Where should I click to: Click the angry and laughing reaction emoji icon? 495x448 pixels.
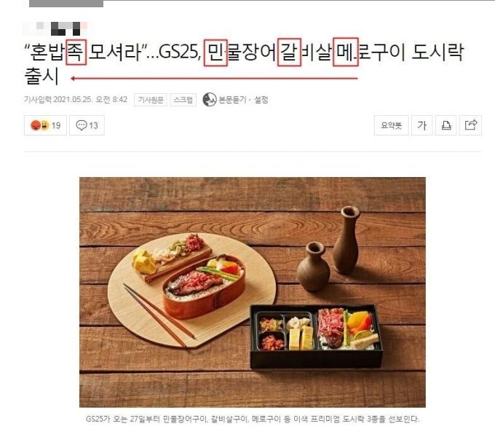coord(40,125)
